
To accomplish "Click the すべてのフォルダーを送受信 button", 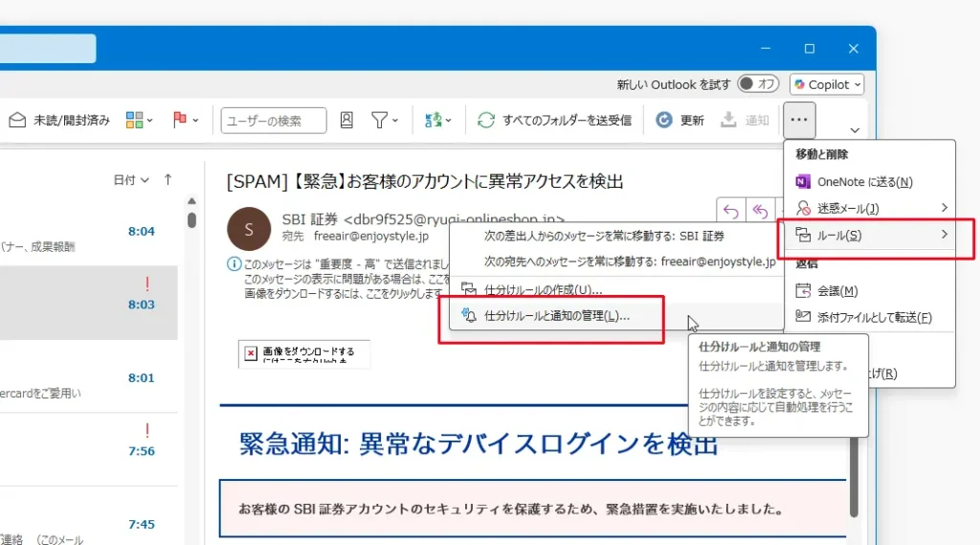I will (554, 120).
